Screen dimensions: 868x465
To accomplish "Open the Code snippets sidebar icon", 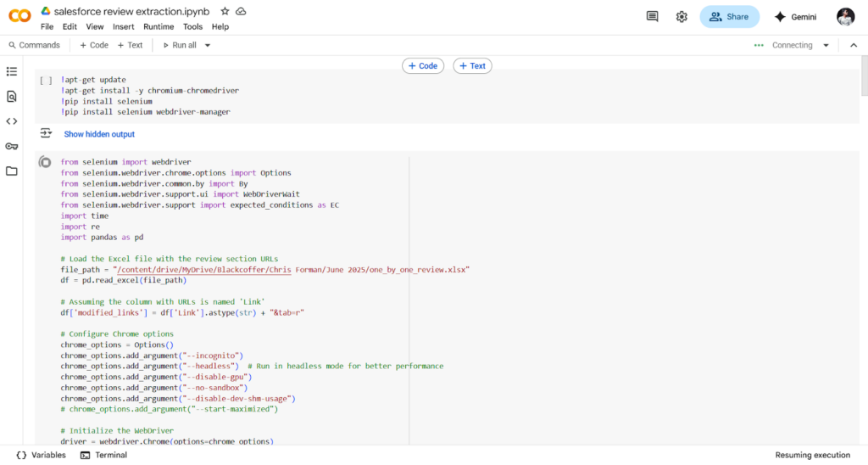I will pyautogui.click(x=12, y=121).
